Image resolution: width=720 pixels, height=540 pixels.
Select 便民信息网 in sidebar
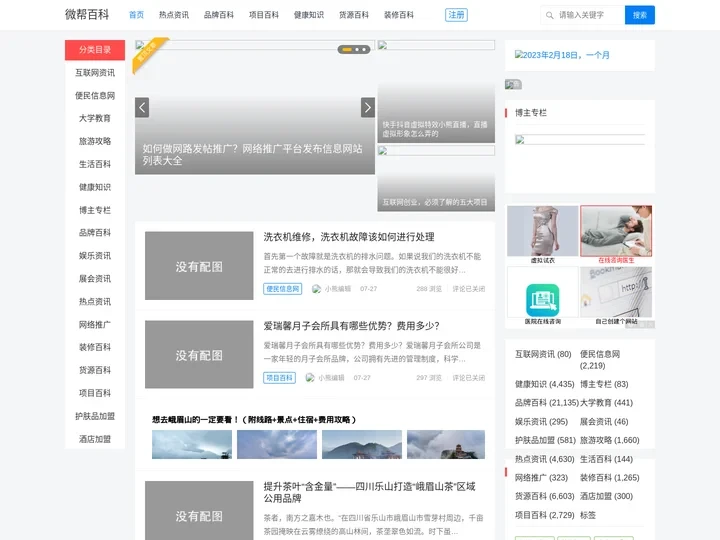point(95,96)
